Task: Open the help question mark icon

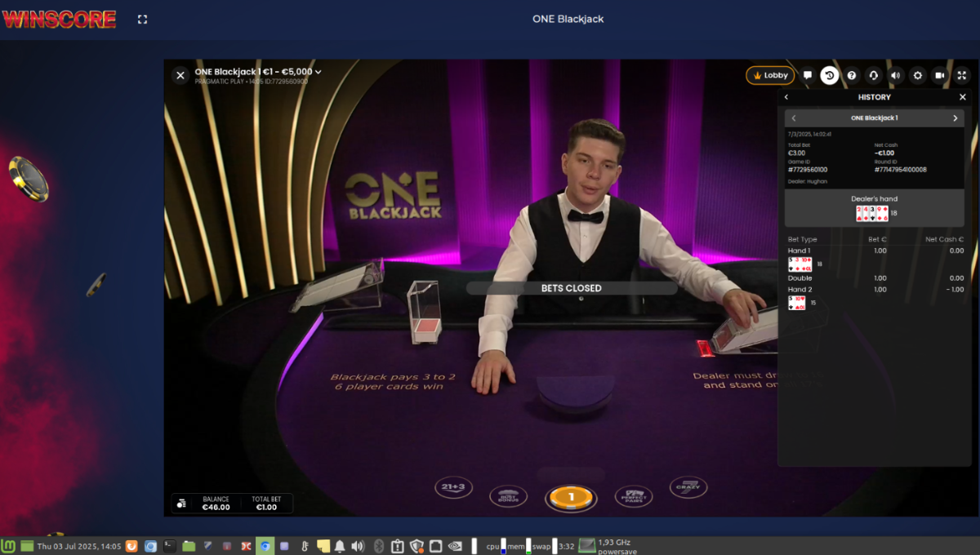Action: (852, 75)
